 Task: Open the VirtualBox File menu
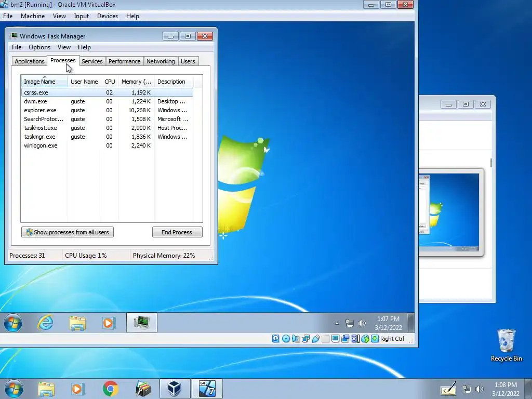[x=8, y=16]
